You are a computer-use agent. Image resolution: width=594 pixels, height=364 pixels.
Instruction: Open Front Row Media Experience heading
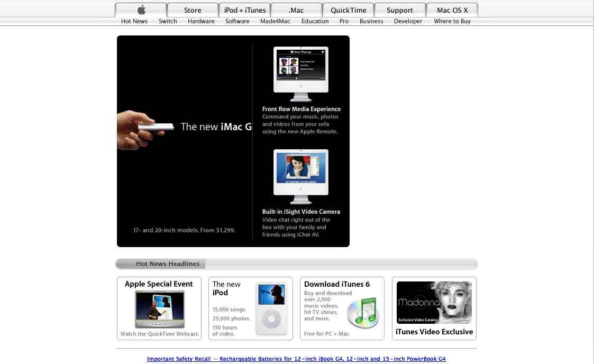[x=301, y=109]
